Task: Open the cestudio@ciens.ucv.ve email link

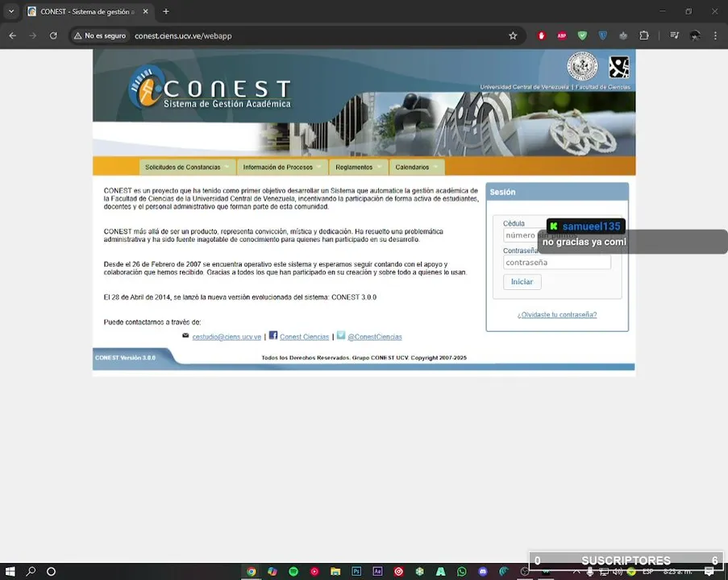Action: pos(227,337)
